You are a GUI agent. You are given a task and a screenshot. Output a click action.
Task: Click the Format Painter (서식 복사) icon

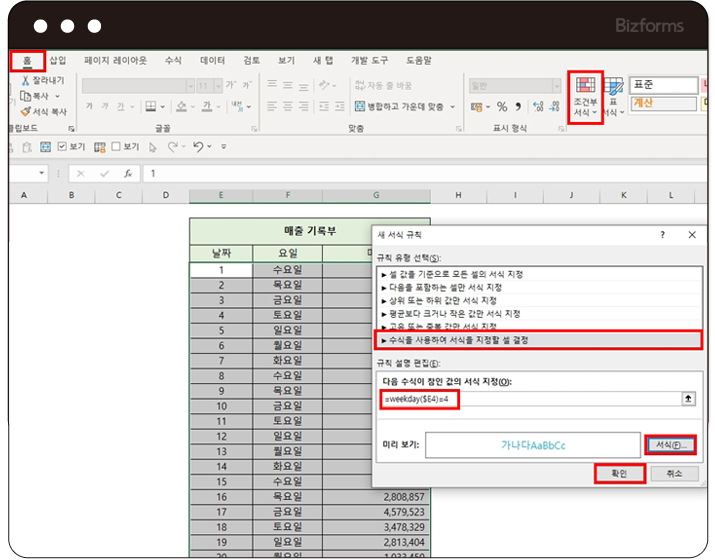coord(24,112)
